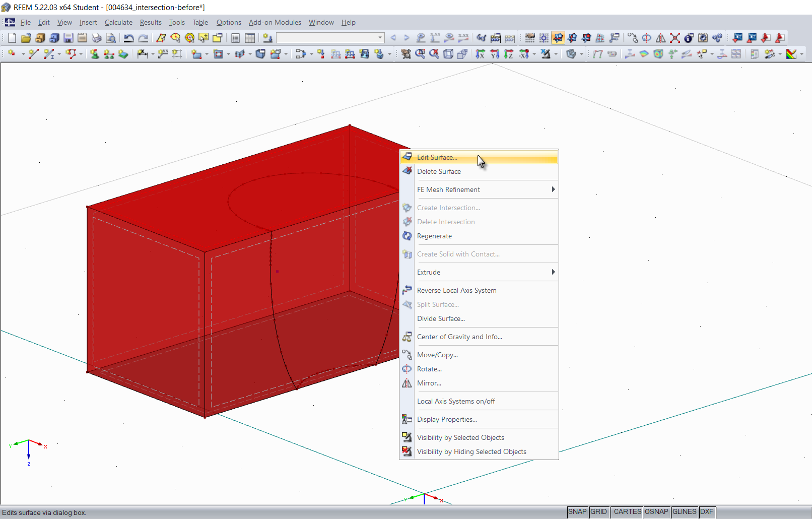Image resolution: width=812 pixels, height=519 pixels.
Task: Open the toolbar combo box dropdown arrow
Action: coord(380,38)
